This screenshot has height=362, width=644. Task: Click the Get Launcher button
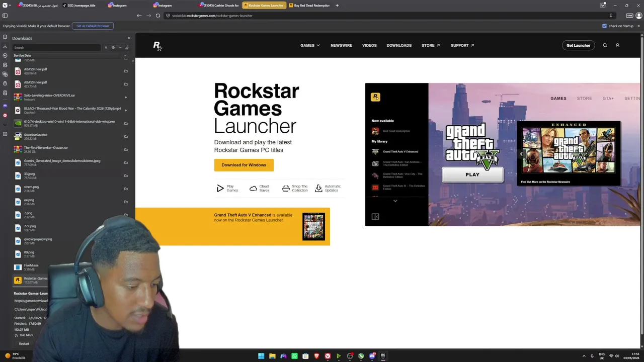click(579, 45)
